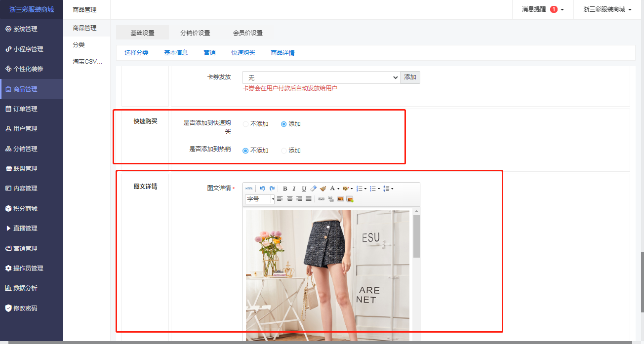
Task: Open 系统管理 in the sidebar
Action: [x=32, y=29]
